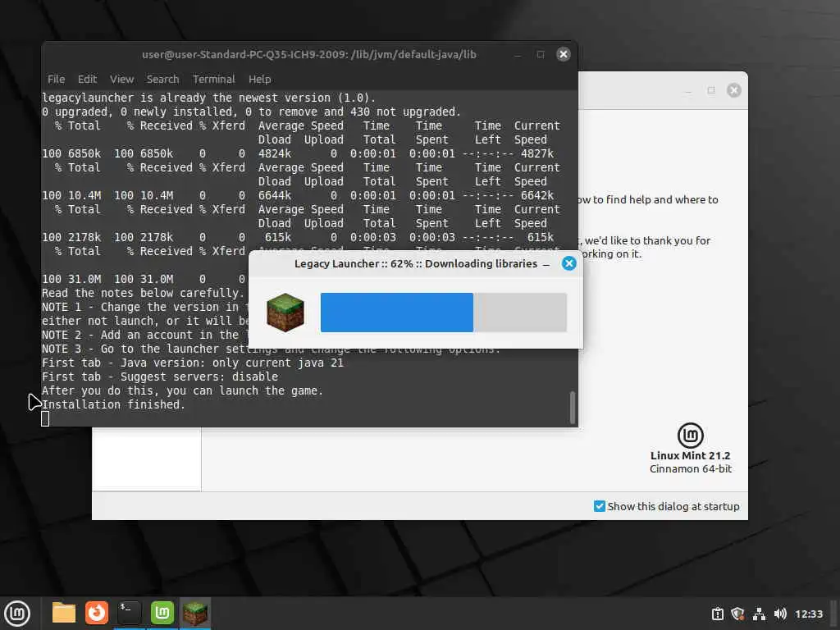Open the volume control tray icon
This screenshot has height=630, width=840.
click(780, 614)
